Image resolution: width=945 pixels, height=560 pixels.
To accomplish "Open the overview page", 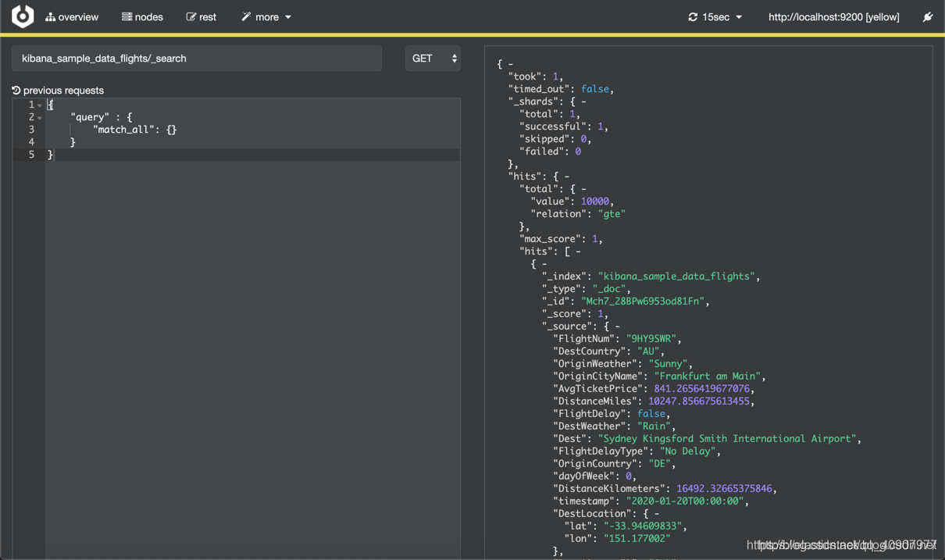I will (x=72, y=17).
